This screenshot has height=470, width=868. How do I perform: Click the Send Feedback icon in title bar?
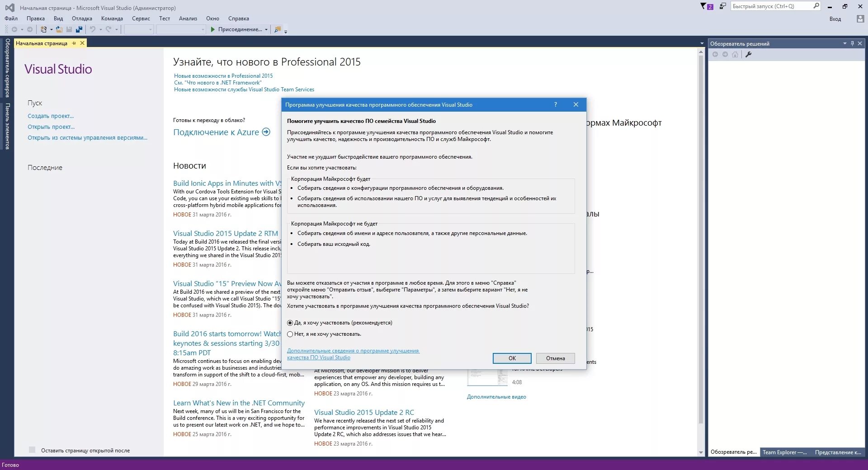722,6
